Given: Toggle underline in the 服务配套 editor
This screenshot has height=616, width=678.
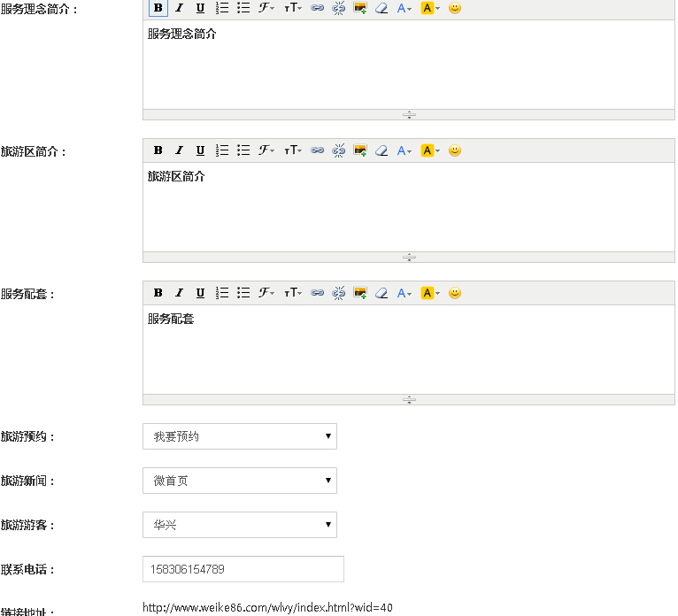Looking at the screenshot, I should point(200,293).
